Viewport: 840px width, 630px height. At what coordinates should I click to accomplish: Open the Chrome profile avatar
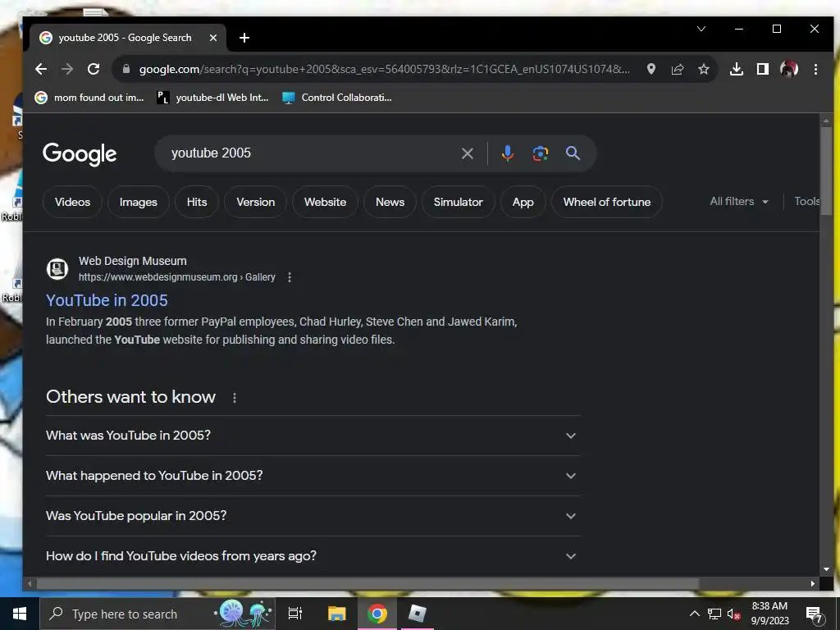coord(789,69)
